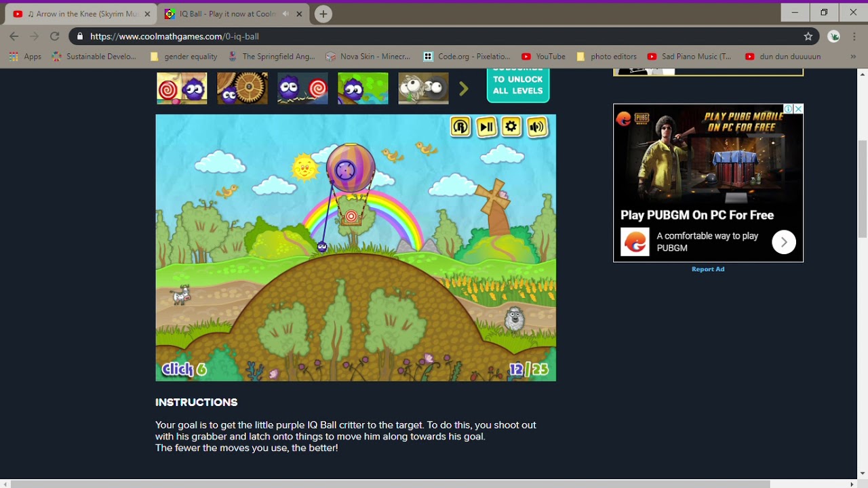Choose the green background level thumbnail

tap(363, 88)
